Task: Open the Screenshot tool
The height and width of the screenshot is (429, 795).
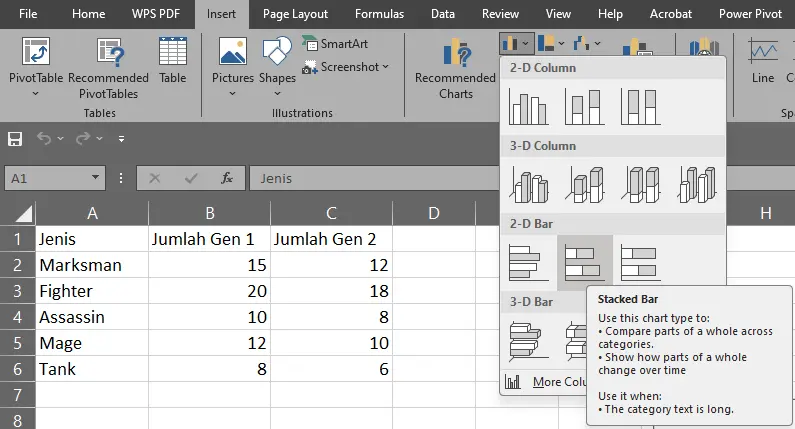Action: pos(341,67)
